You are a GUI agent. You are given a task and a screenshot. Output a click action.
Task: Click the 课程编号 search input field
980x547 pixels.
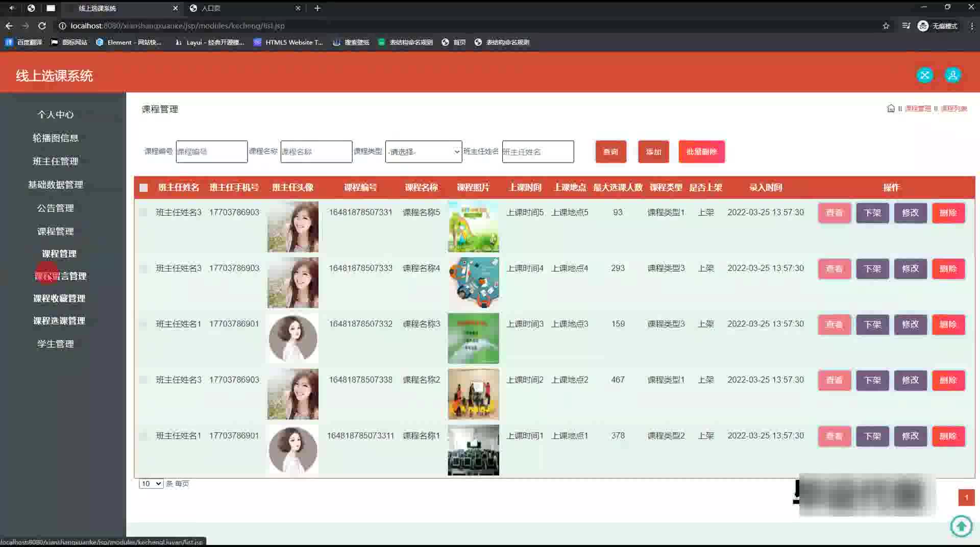tap(211, 152)
